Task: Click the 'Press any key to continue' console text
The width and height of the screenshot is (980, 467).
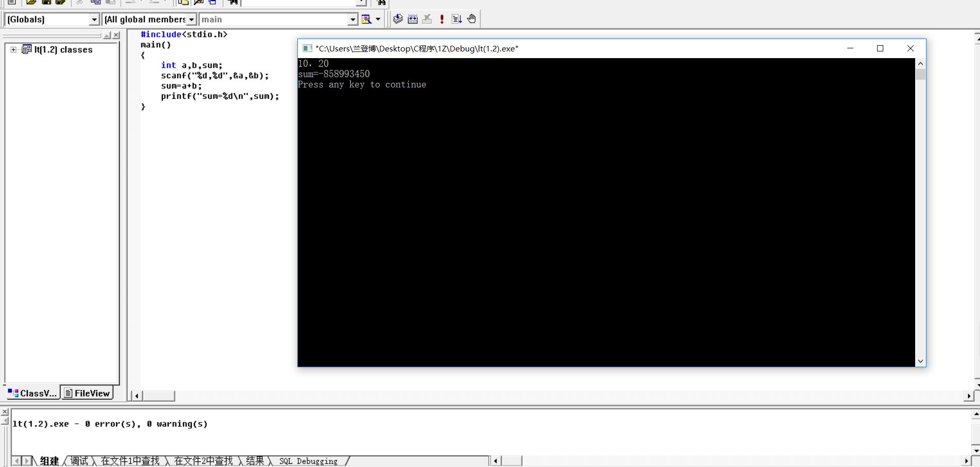Action: point(362,84)
